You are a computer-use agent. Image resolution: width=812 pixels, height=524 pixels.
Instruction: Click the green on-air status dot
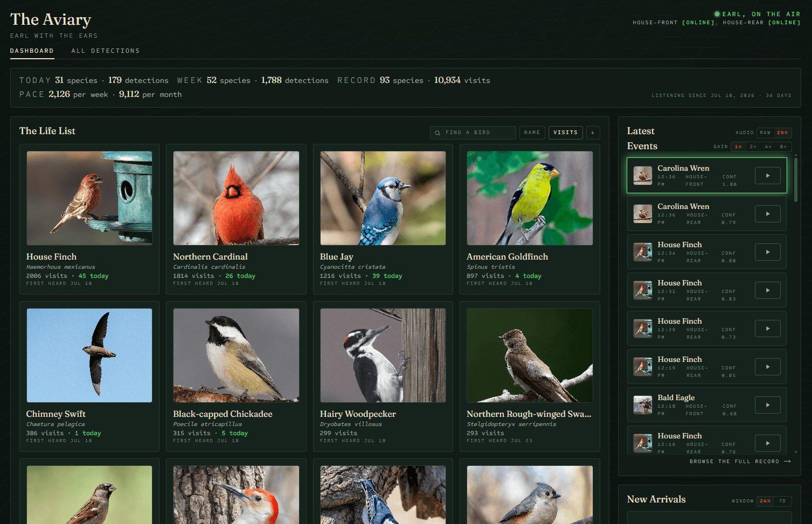[x=717, y=14]
